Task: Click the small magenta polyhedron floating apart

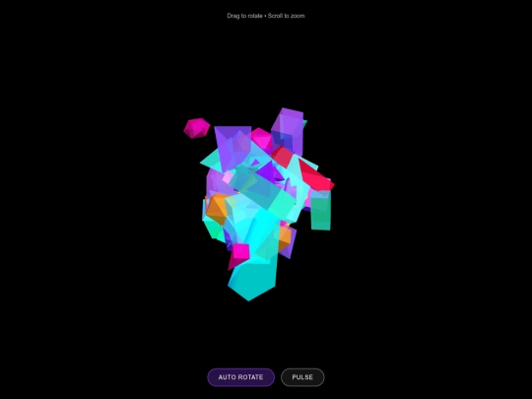Action: (x=197, y=128)
